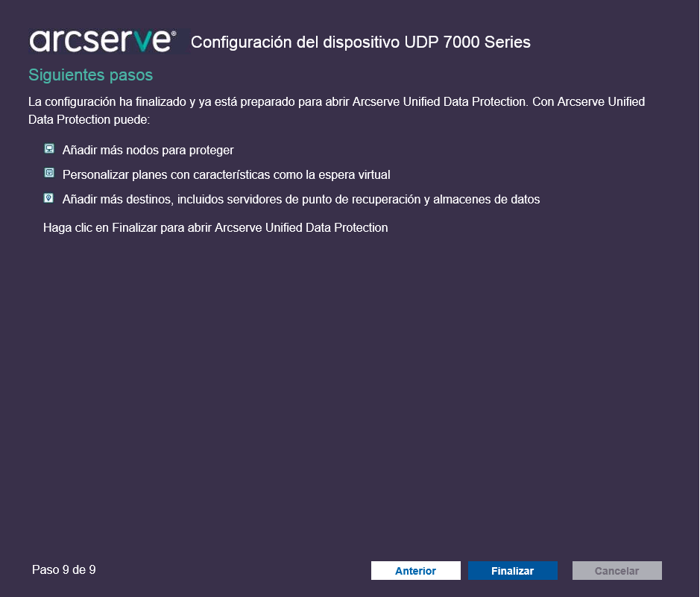Click the greyed-out Cancelar button
The width and height of the screenshot is (700, 597).
(617, 571)
